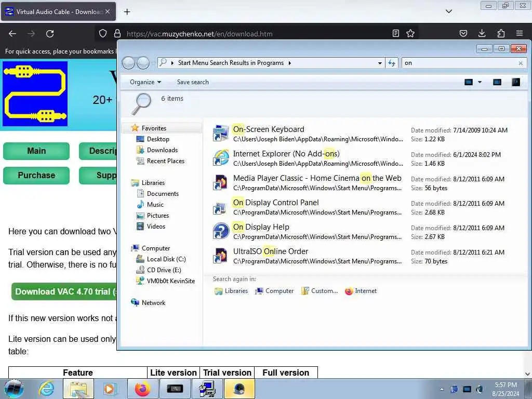This screenshot has height=399, width=532.
Task: Open the Pictures library
Action: point(158,216)
